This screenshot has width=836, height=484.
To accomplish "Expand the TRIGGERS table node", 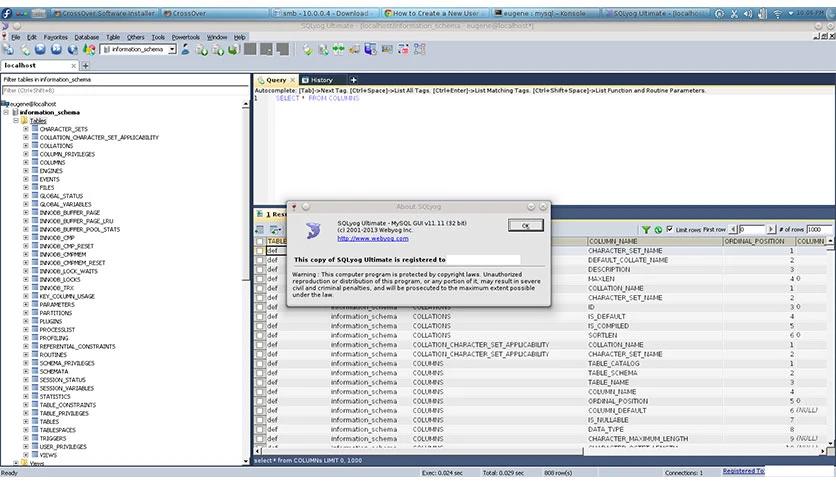I will pos(26,438).
